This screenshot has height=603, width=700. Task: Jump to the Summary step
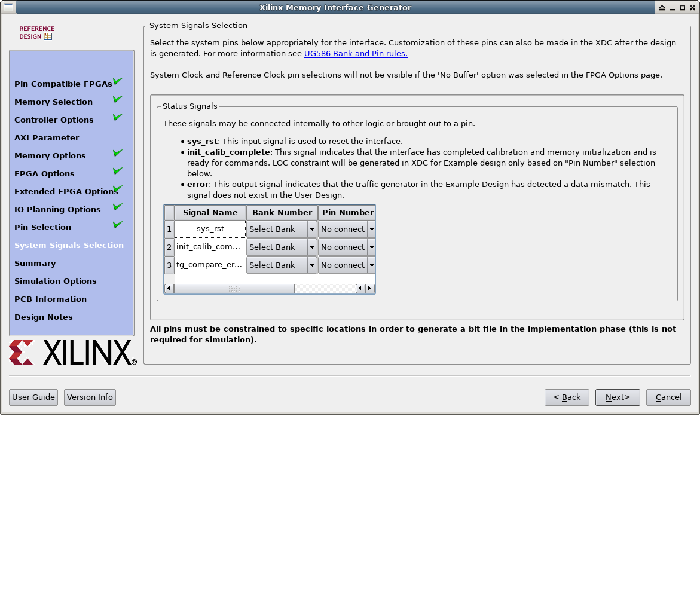pyautogui.click(x=35, y=263)
